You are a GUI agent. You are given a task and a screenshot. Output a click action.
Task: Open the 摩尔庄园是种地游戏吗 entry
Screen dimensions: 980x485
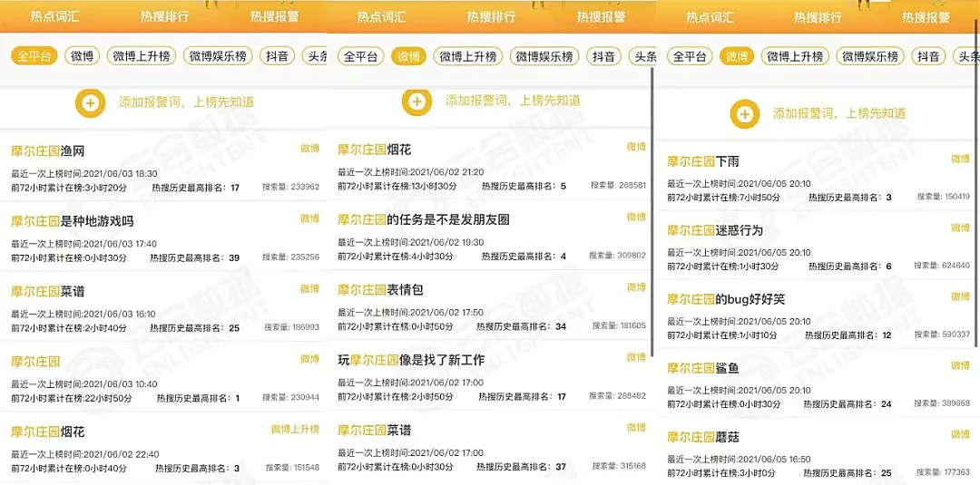click(x=163, y=236)
